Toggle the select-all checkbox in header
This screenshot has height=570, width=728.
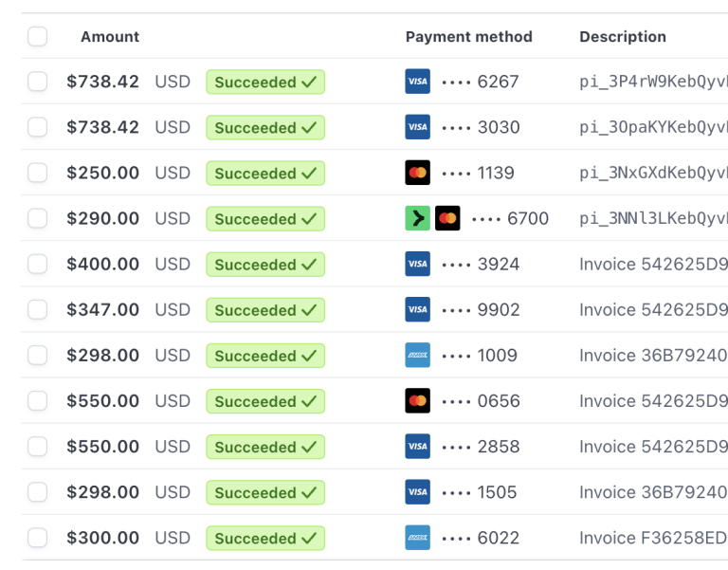click(38, 36)
